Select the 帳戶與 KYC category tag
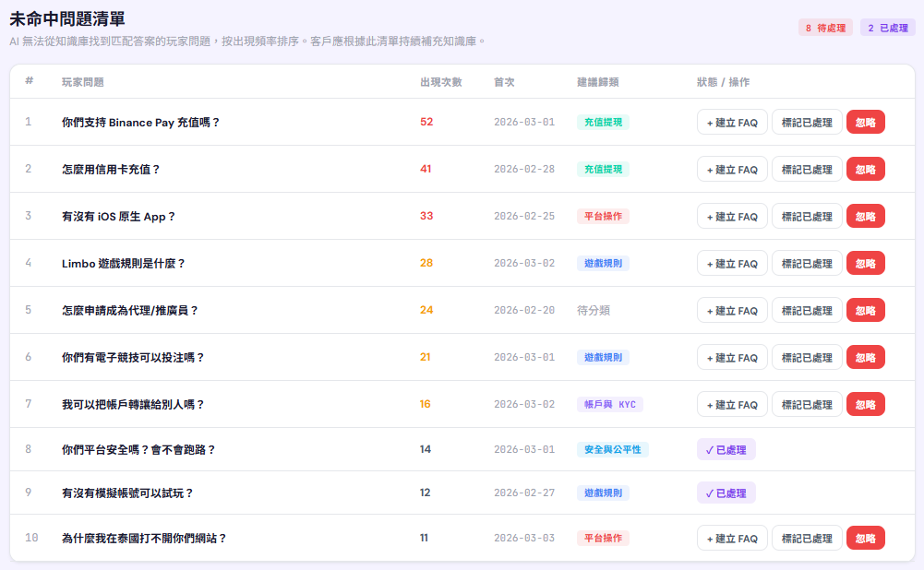Image resolution: width=924 pixels, height=570 pixels. 609,404
